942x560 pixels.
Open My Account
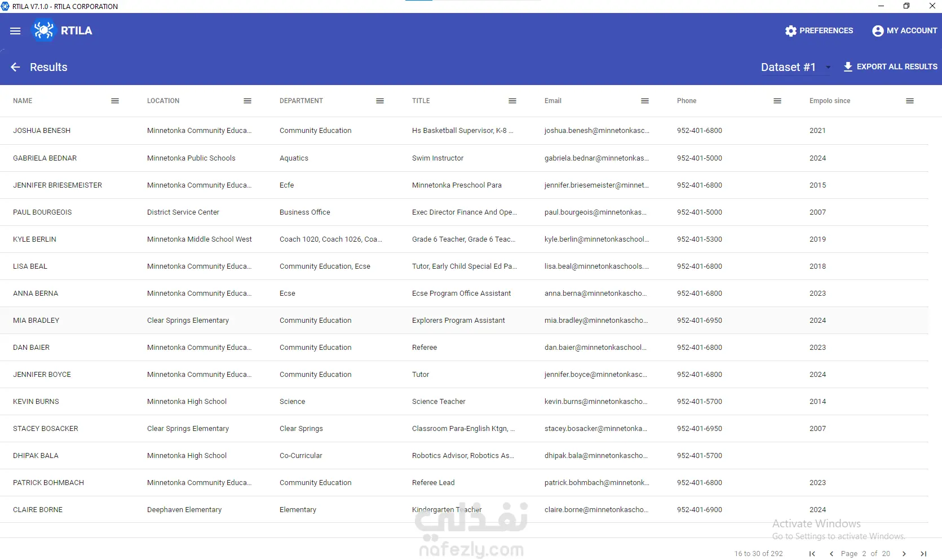click(904, 31)
